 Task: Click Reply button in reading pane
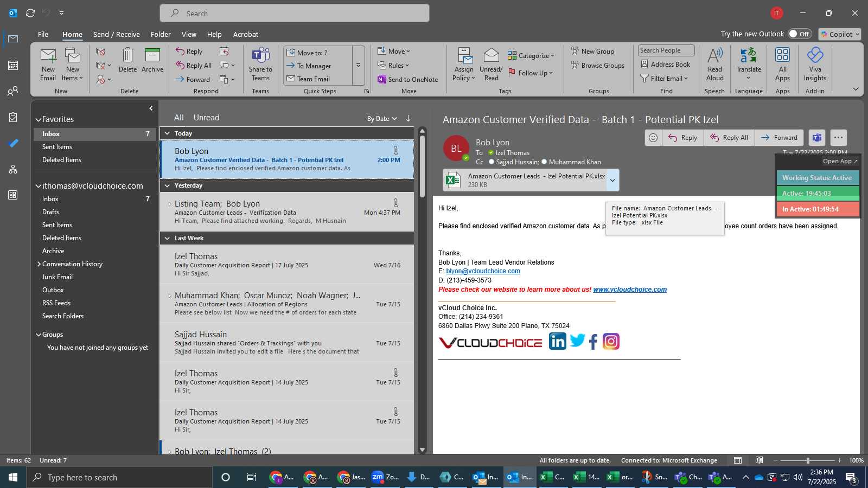pyautogui.click(x=683, y=138)
